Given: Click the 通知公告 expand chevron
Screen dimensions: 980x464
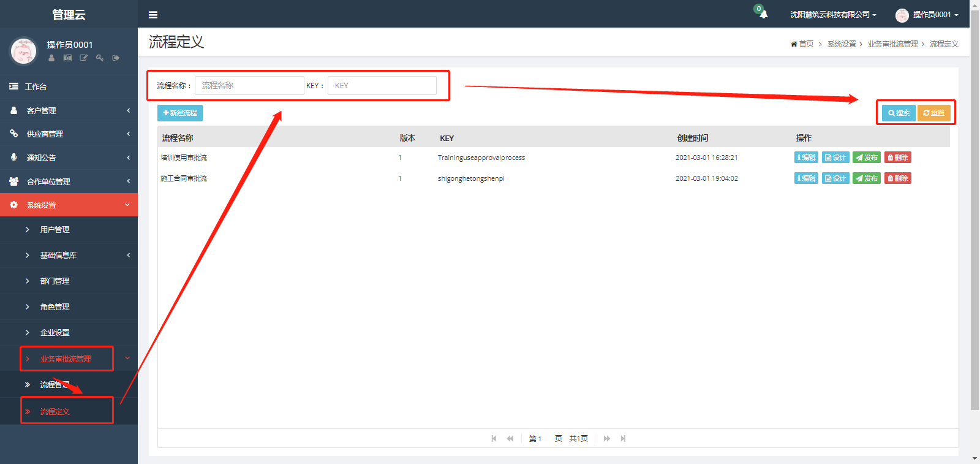Looking at the screenshot, I should click(128, 158).
